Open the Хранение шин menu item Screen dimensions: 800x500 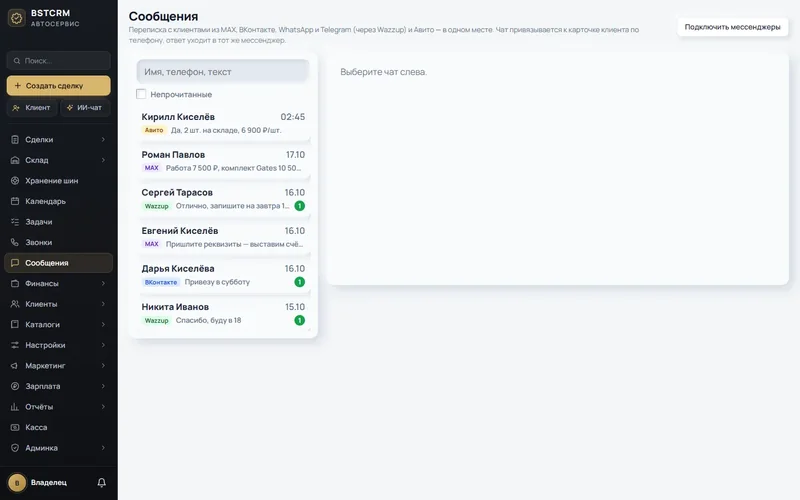[x=59, y=181]
